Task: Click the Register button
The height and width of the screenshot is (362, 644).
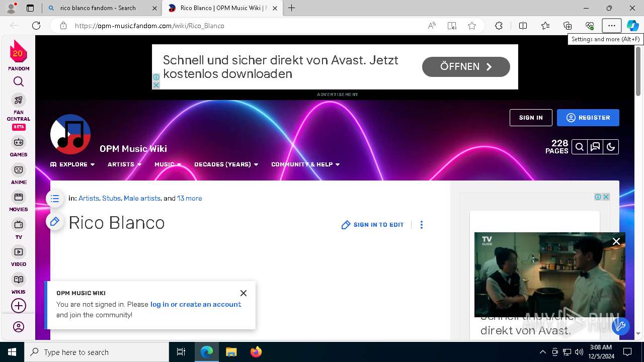Action: [x=588, y=118]
